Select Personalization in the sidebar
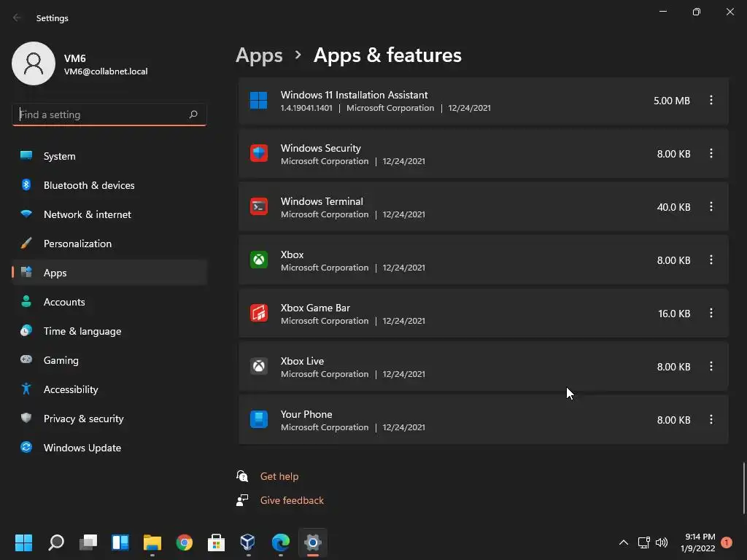 pyautogui.click(x=109, y=244)
